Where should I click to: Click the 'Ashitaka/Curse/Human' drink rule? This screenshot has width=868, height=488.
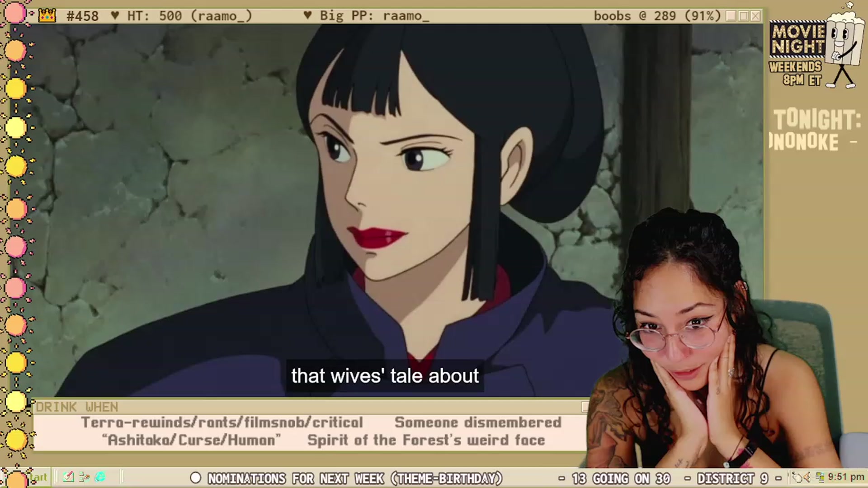click(x=191, y=440)
